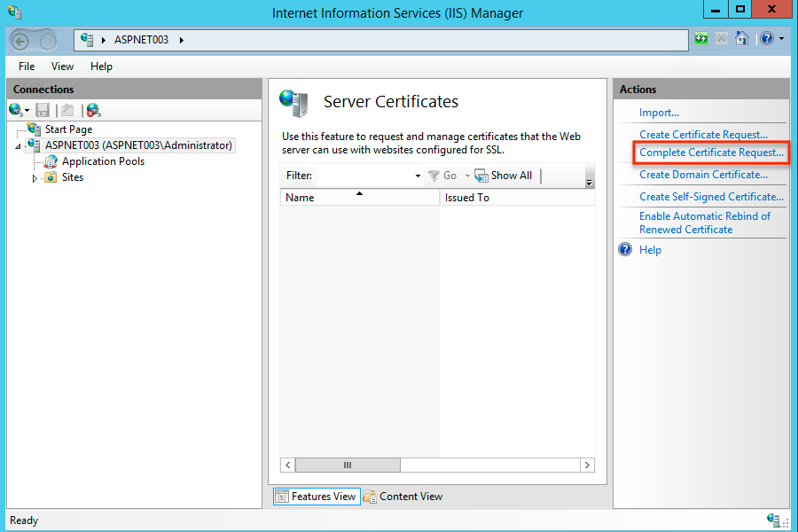798x532 pixels.
Task: Click the green Refresh page icon
Action: click(701, 39)
